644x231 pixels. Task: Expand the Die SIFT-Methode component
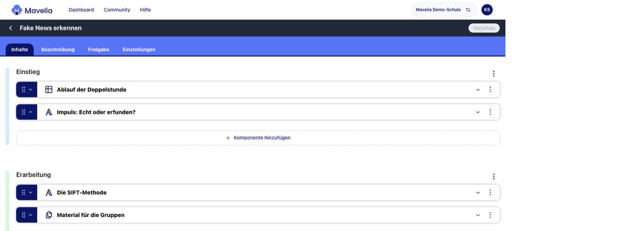(478, 192)
